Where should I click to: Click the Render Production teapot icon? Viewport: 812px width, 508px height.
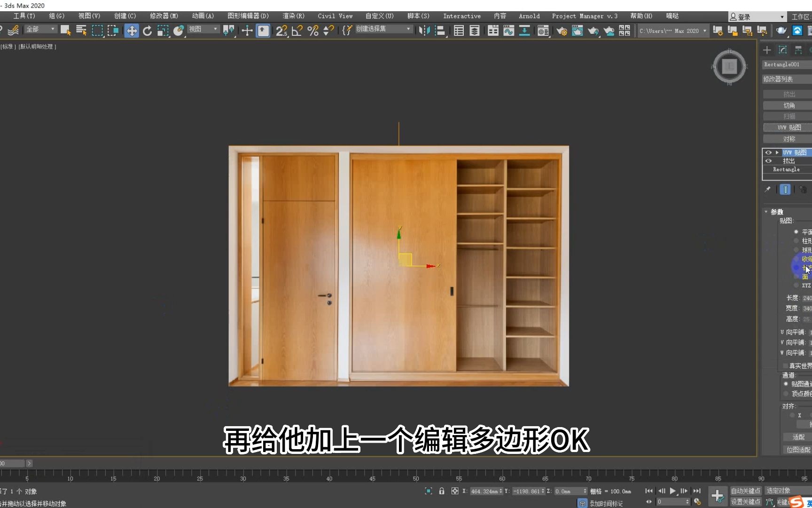tap(593, 31)
